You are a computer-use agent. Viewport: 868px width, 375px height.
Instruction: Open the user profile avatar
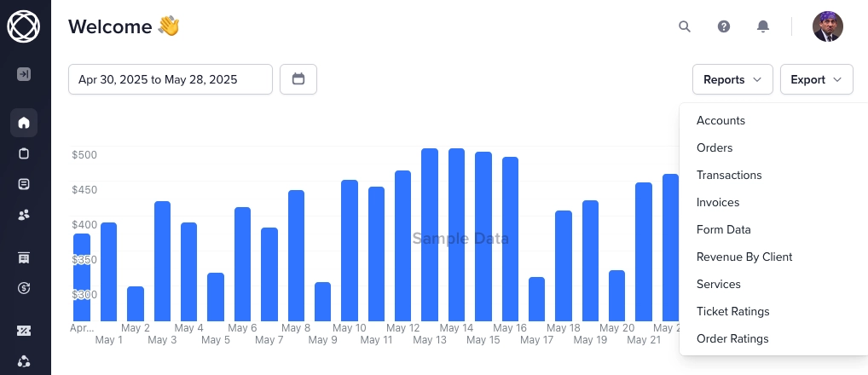click(x=827, y=26)
